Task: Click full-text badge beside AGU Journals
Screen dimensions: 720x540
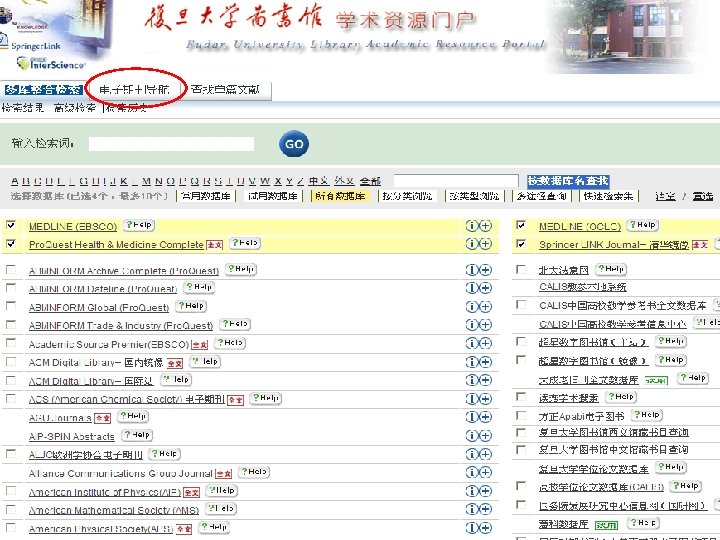Action: pos(103,418)
